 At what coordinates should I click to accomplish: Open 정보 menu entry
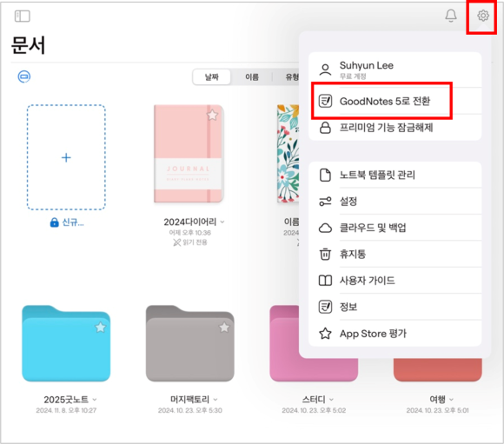395,307
